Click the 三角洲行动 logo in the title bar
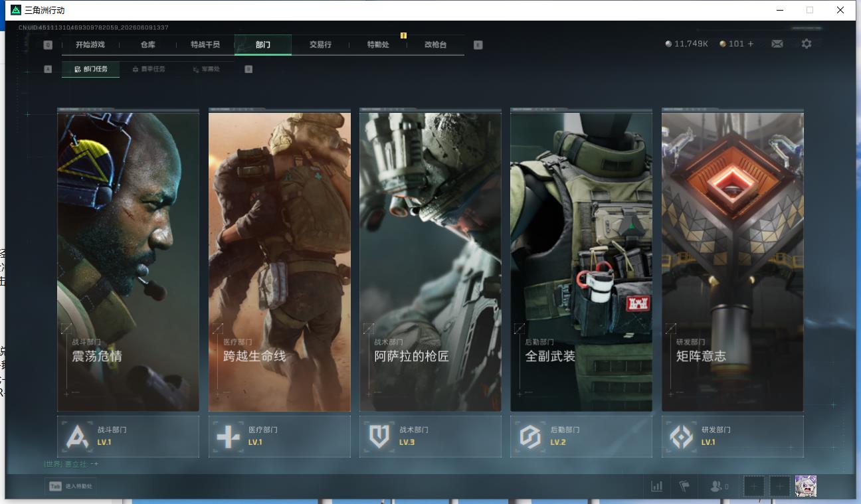The height and width of the screenshot is (504, 861). coord(16,10)
